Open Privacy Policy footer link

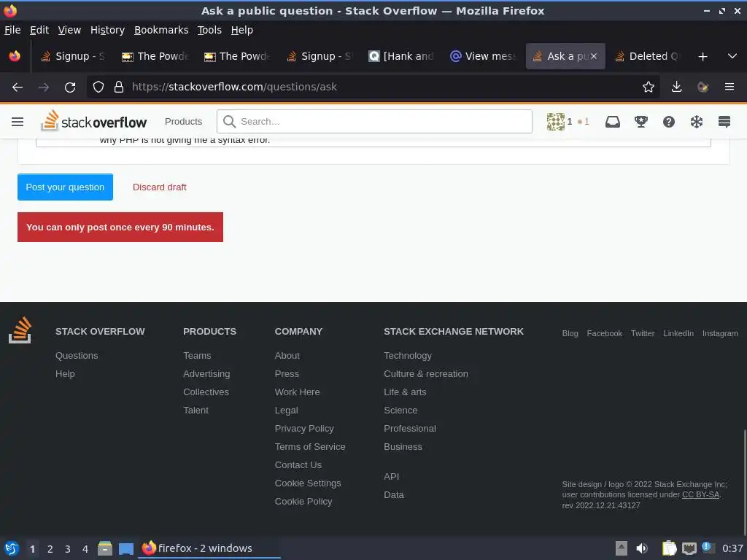(x=304, y=429)
